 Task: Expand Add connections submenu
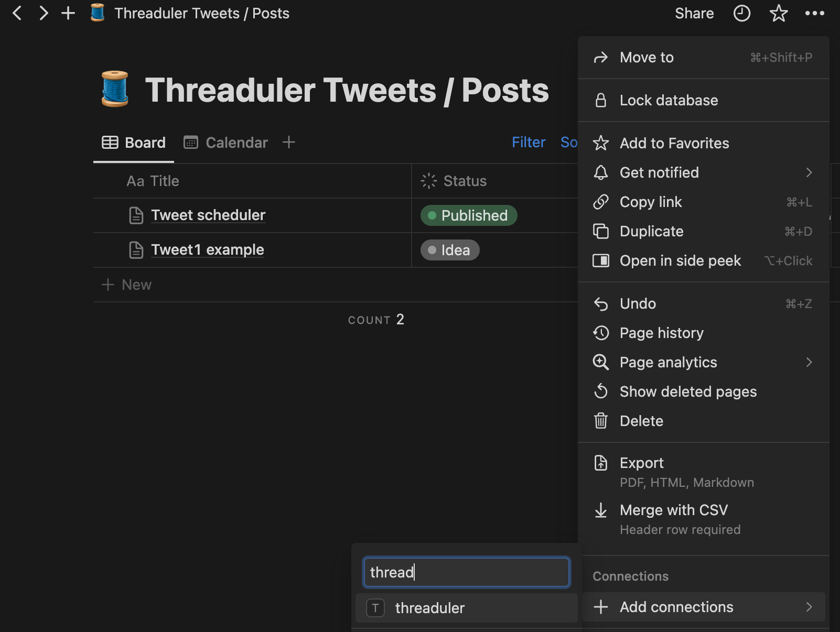click(x=703, y=607)
